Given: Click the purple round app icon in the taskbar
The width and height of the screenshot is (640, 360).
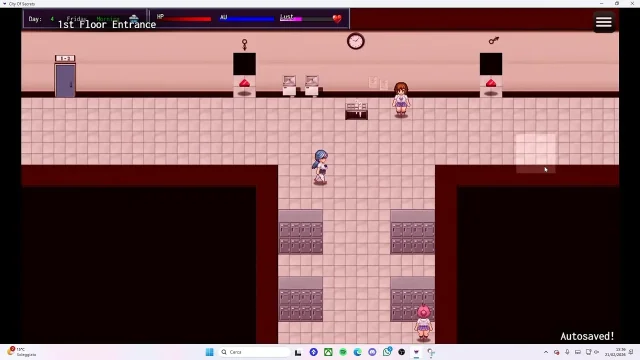Looking at the screenshot, I should (372, 352).
